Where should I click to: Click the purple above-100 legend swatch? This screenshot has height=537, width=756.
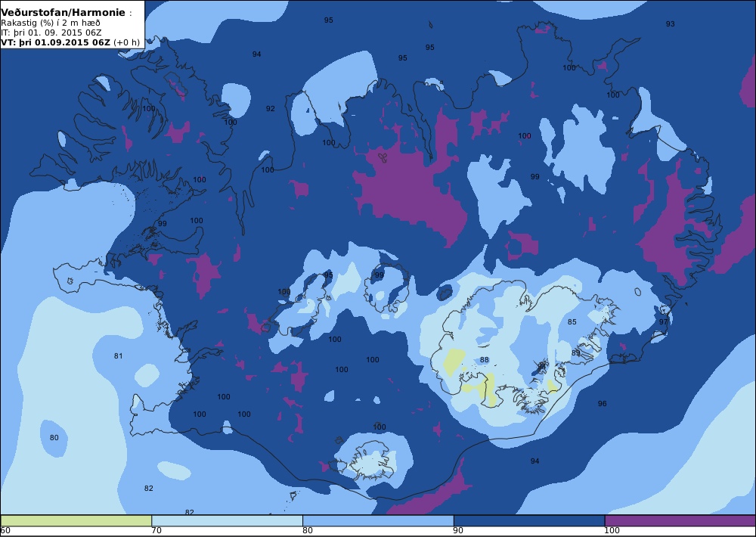tap(680, 520)
